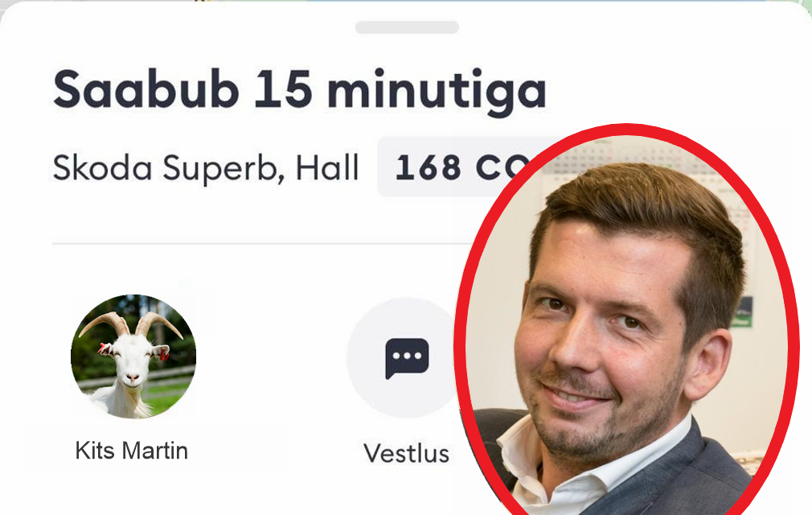Click the word Hall in car description
This screenshot has width=812, height=515.
(327, 167)
